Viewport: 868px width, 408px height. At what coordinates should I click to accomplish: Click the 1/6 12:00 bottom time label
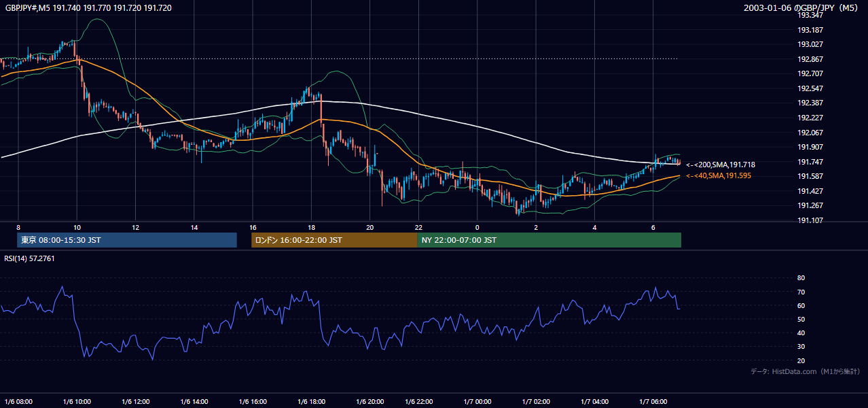pyautogui.click(x=135, y=401)
